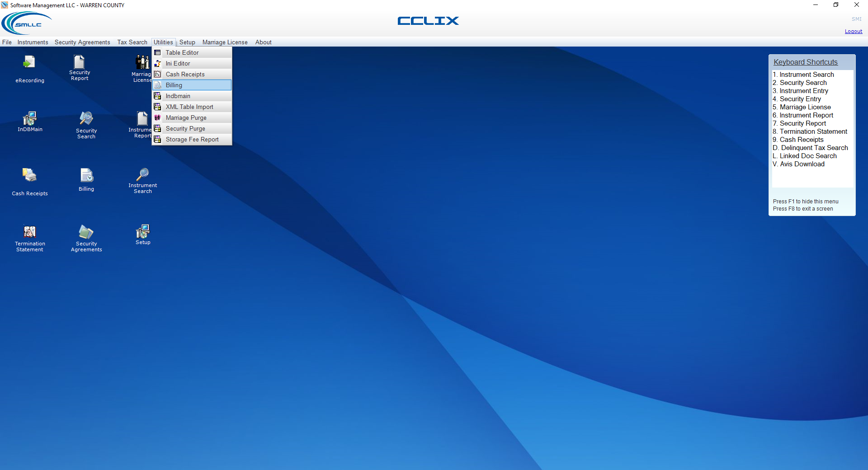Choose Table Editor from the Utilities menu
Image resolution: width=868 pixels, height=470 pixels.
pos(192,52)
